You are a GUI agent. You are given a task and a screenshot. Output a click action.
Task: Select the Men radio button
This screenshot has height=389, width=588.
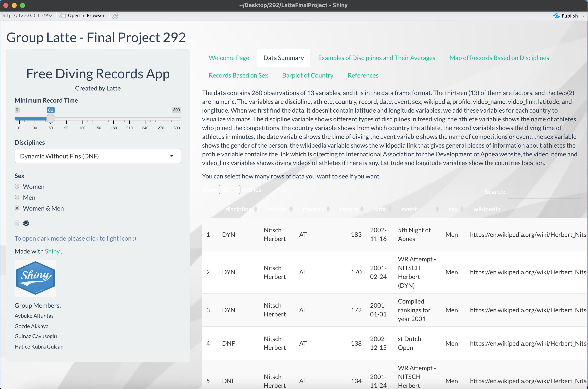point(17,197)
